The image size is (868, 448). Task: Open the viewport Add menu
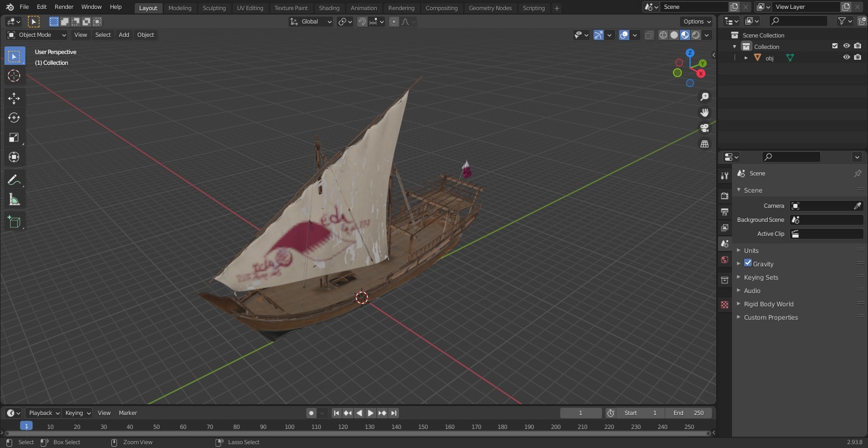124,35
